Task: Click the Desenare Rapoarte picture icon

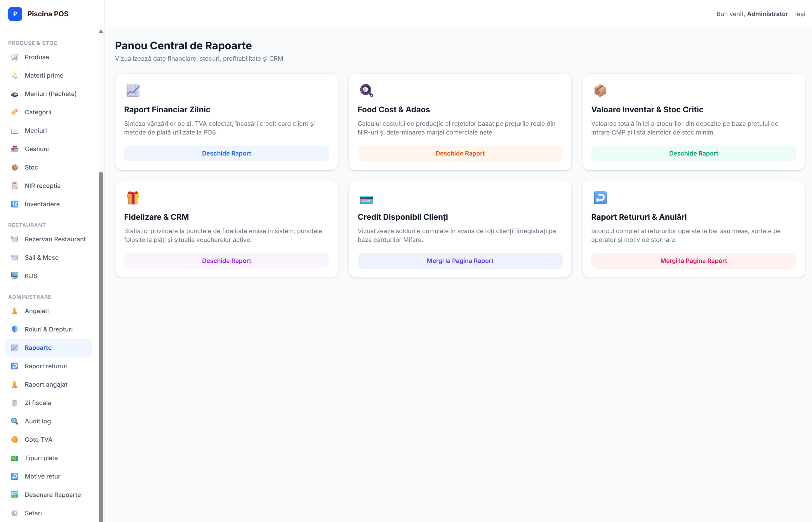Action: (15, 495)
